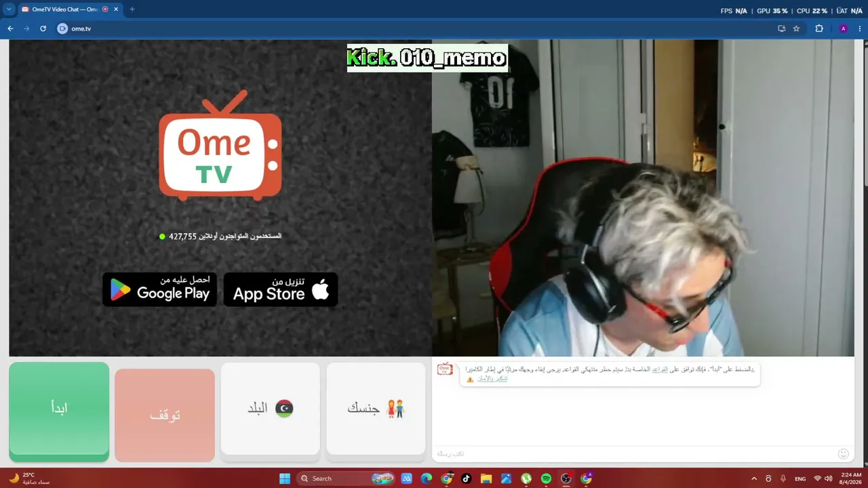Open the تذكر بالأمان safety reminder link
The image size is (868, 488).
pos(492,379)
